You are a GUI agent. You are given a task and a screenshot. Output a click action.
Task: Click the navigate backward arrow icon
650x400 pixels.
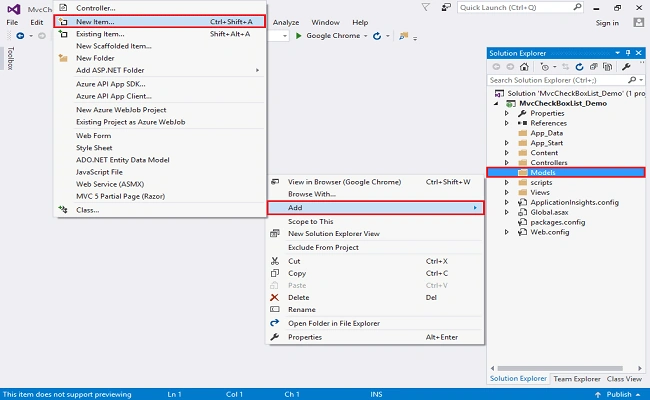[x=20, y=36]
